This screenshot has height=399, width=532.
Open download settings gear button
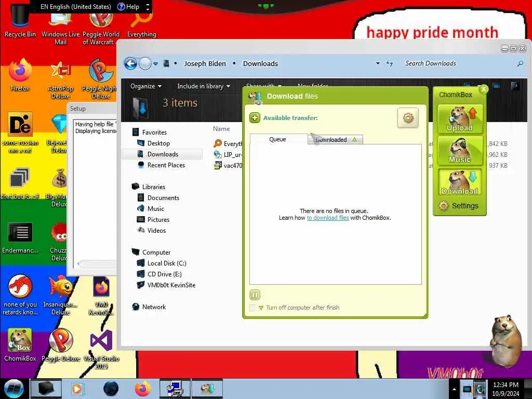tap(408, 118)
